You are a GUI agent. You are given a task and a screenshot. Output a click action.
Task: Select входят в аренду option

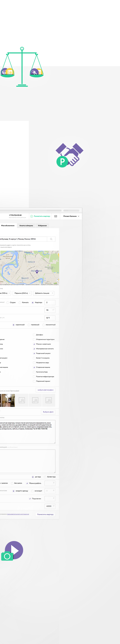[13, 491]
